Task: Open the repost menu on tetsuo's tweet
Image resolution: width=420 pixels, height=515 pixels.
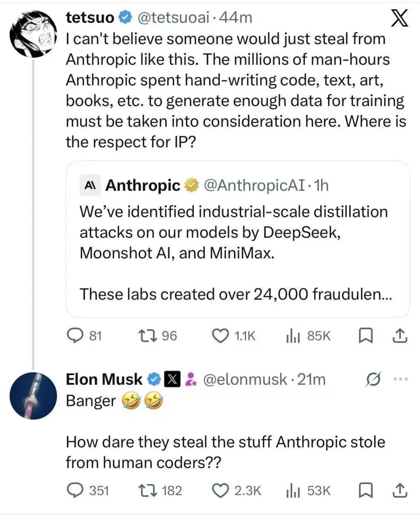Action: point(147,336)
